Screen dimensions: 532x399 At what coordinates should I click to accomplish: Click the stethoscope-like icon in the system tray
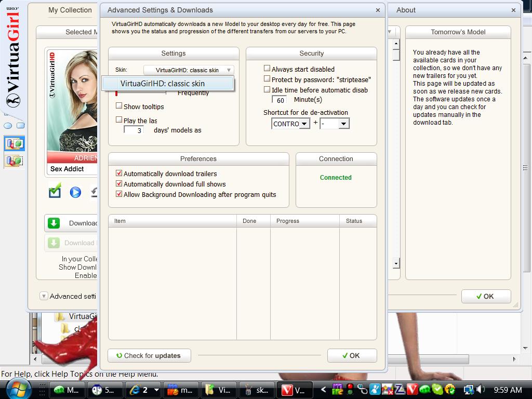(x=362, y=389)
